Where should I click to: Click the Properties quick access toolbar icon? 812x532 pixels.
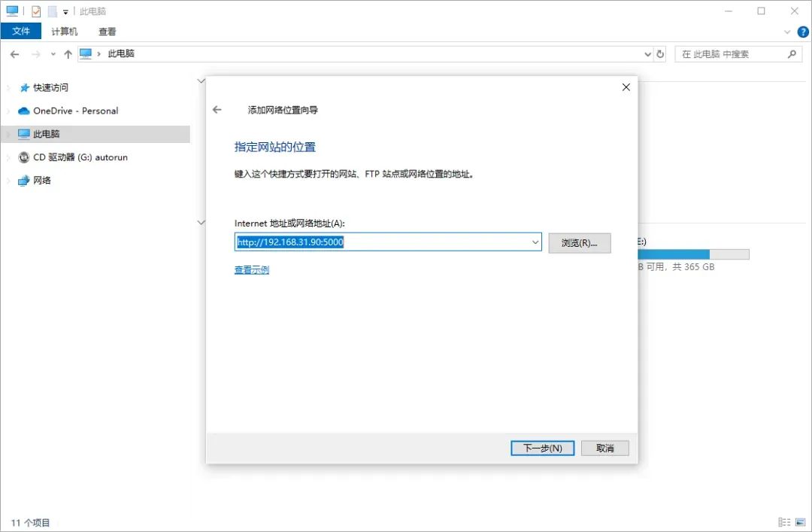[x=36, y=11]
